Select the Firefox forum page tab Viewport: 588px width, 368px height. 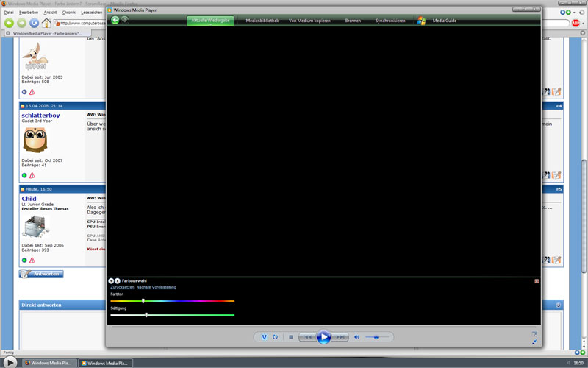pos(47,33)
